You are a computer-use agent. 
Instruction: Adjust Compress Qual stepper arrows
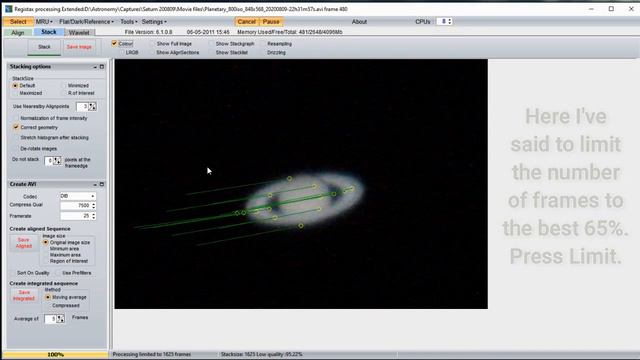point(93,206)
